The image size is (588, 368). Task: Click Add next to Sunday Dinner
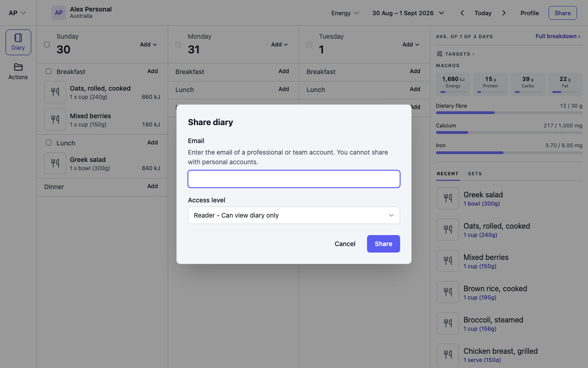(x=153, y=186)
